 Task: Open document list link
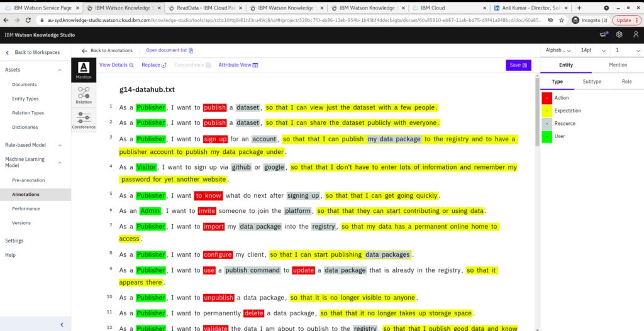pos(169,50)
